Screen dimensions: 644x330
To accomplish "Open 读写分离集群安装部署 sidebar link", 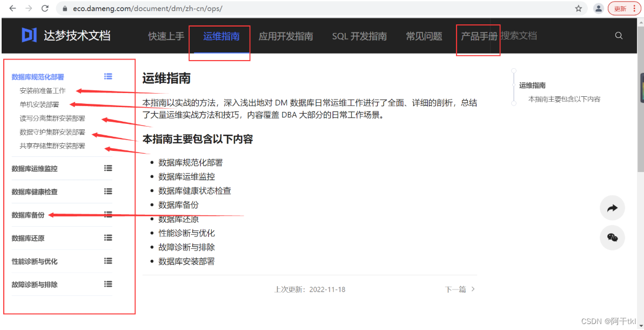I will click(52, 118).
